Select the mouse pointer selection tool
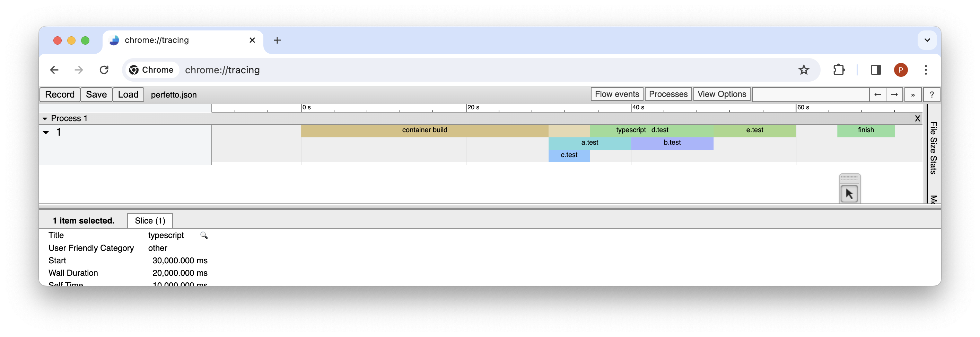The width and height of the screenshot is (980, 337). [x=849, y=194]
